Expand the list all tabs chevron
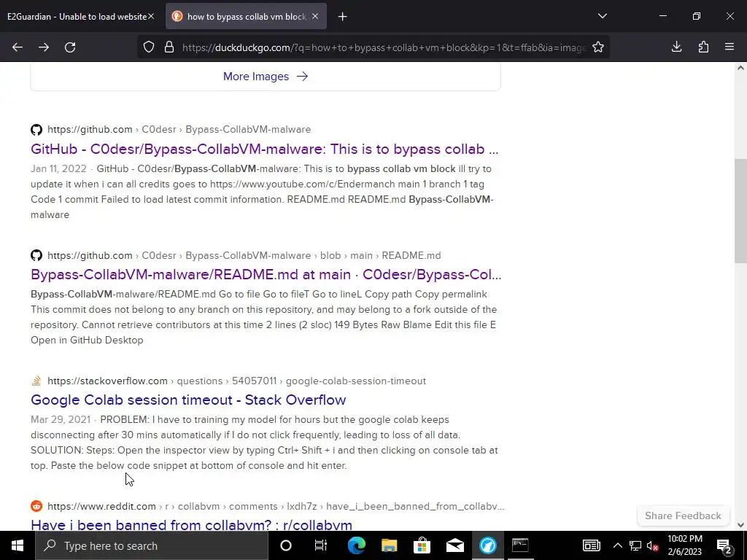Viewport: 747px width, 560px height. [x=603, y=16]
